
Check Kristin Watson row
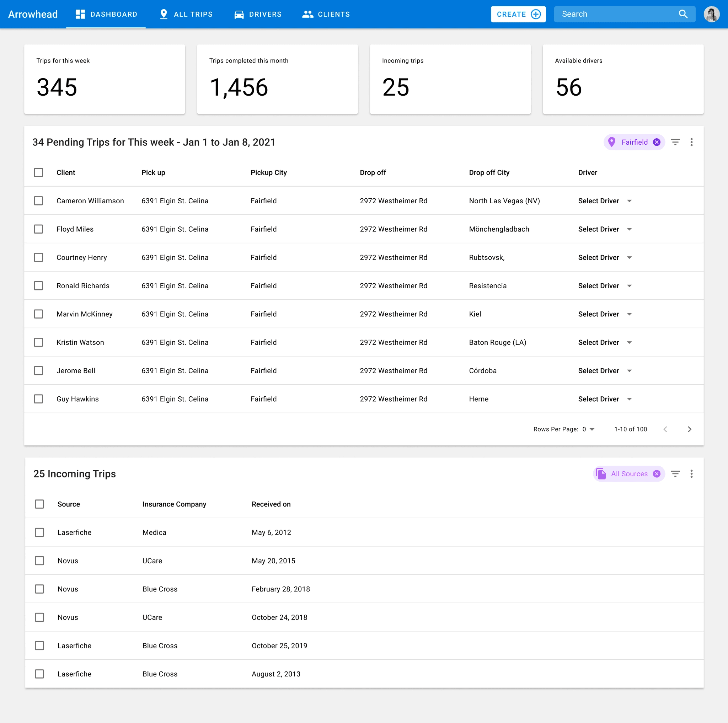38,342
